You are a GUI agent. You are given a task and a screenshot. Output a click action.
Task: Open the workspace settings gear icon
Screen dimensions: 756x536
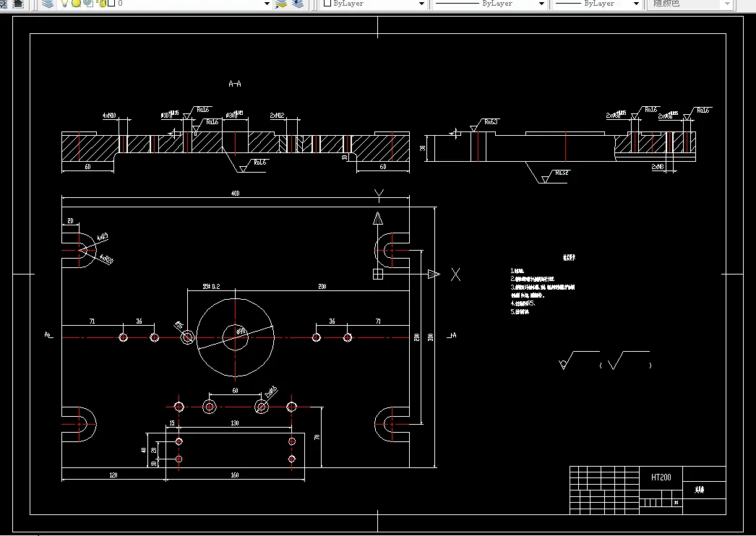coord(4,4)
